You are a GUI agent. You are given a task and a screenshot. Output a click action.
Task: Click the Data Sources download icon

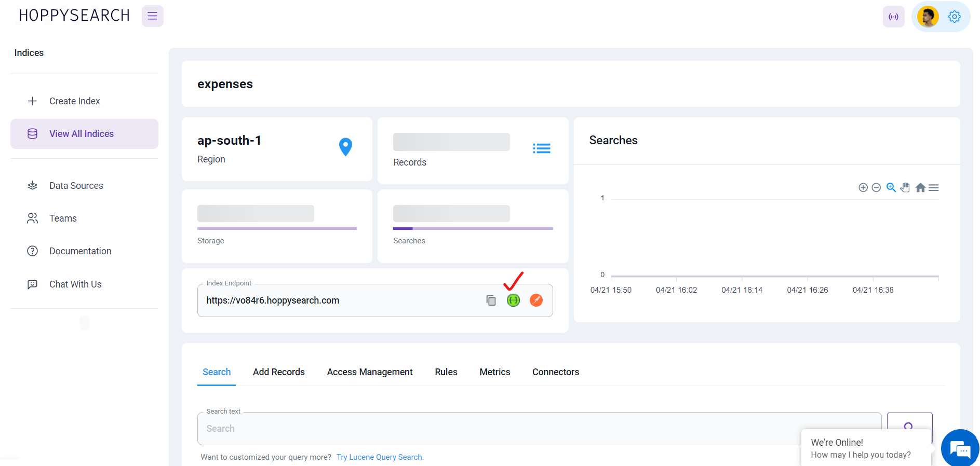(32, 186)
